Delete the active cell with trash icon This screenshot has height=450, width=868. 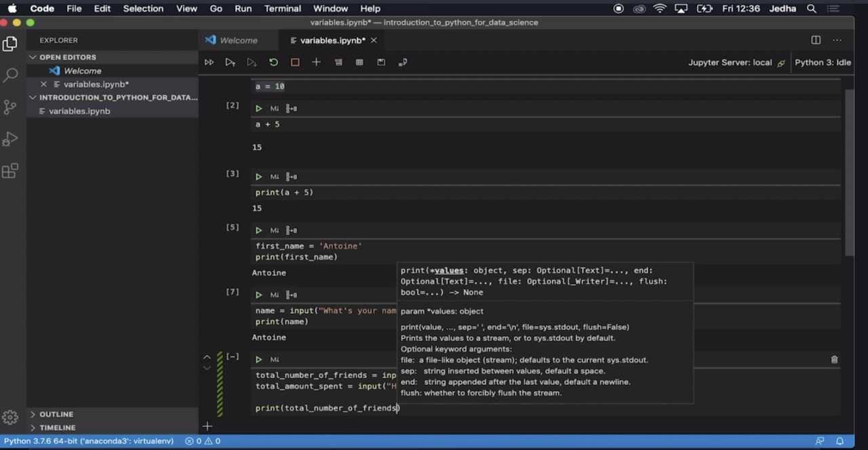pos(834,360)
